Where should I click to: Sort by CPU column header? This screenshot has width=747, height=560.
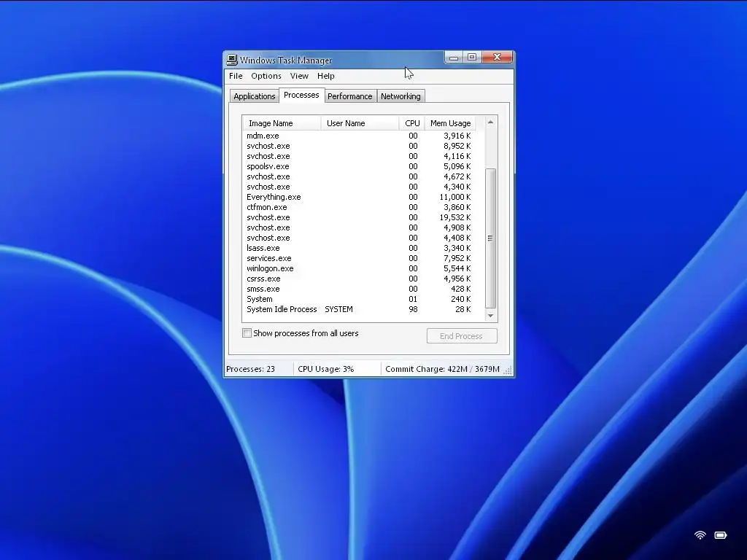(412, 123)
